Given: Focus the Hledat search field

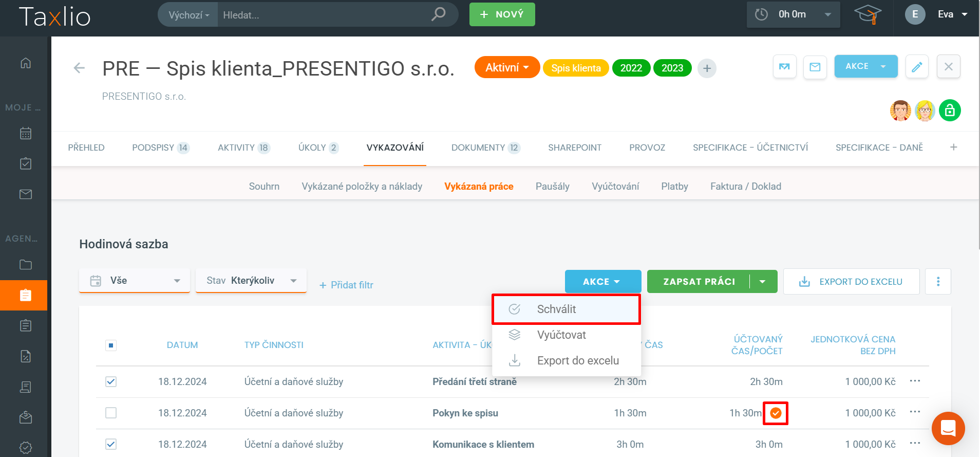Looking at the screenshot, I should pos(324,15).
